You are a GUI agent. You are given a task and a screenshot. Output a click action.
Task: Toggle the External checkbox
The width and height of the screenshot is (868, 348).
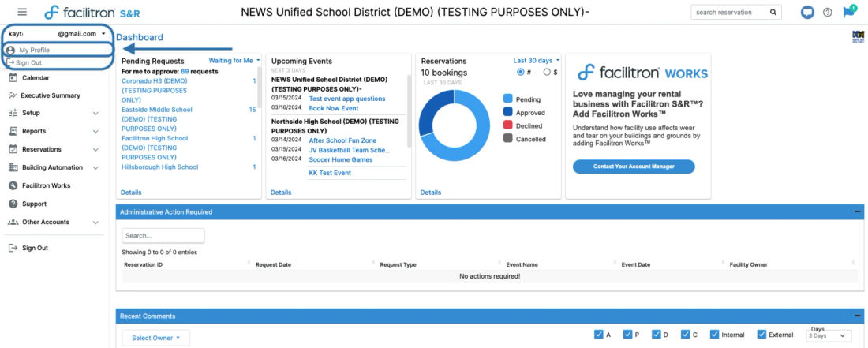[x=761, y=334]
